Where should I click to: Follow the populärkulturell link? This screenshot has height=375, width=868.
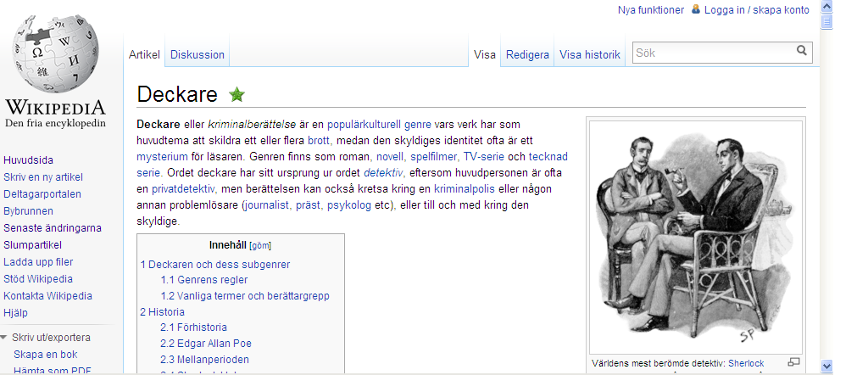(x=364, y=124)
